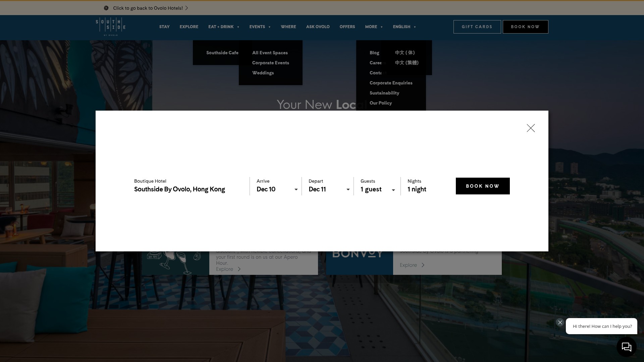The image size is (644, 362).
Task: Expand the More menu arrow
Action: tap(381, 27)
